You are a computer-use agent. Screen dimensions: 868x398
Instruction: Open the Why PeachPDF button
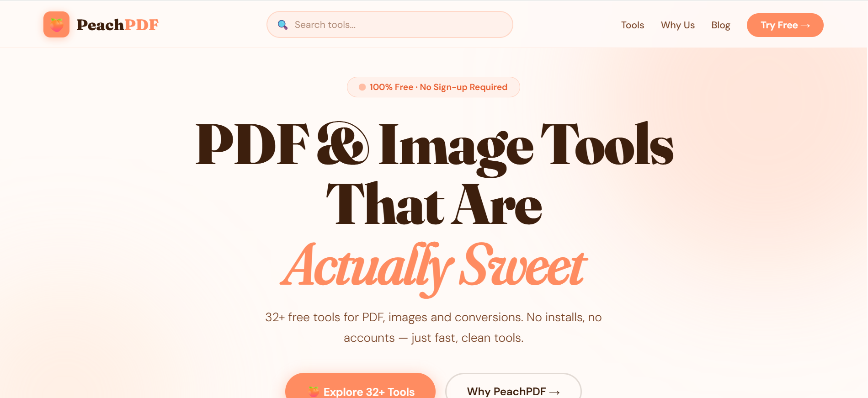point(513,386)
